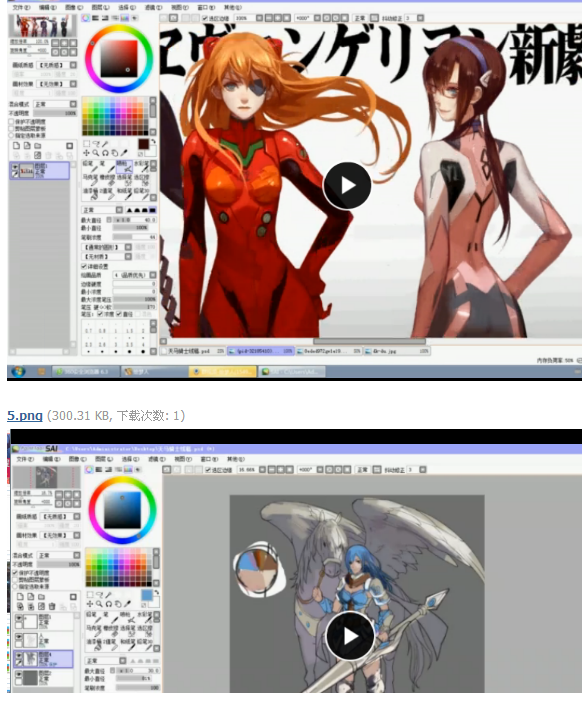
Task: Open 滤镜 menu in the upper SAI screenshot
Action: (x=153, y=7)
